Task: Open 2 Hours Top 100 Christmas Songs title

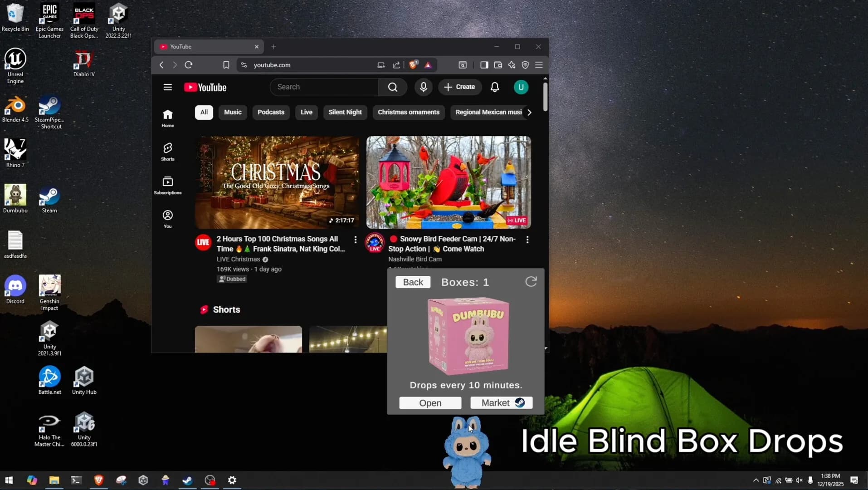Action: pyautogui.click(x=281, y=244)
